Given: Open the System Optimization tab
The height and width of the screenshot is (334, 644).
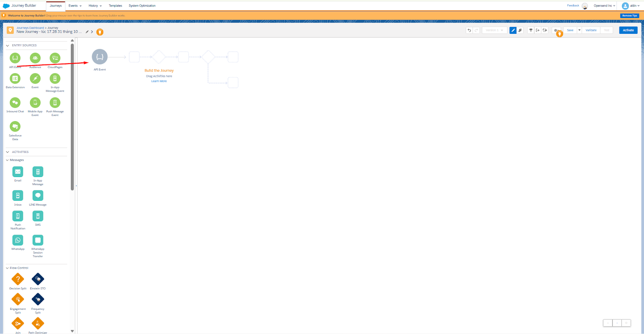Looking at the screenshot, I should tap(142, 6).
